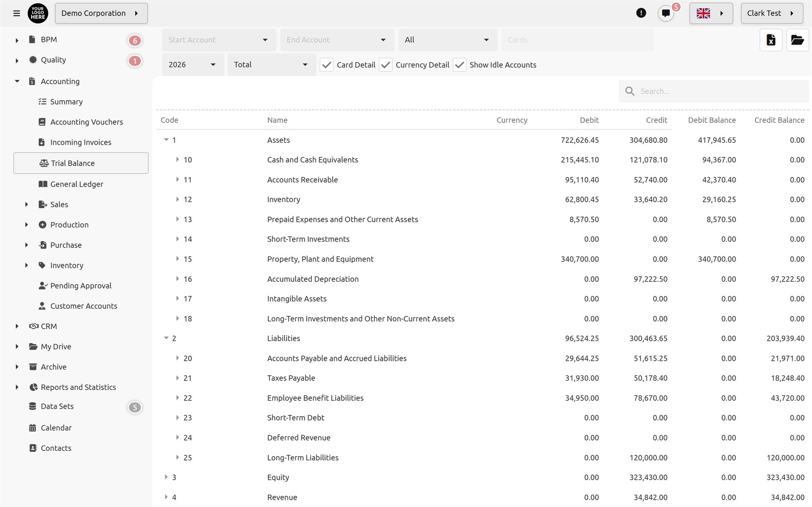Click the CRM handshake icon

coord(33,326)
